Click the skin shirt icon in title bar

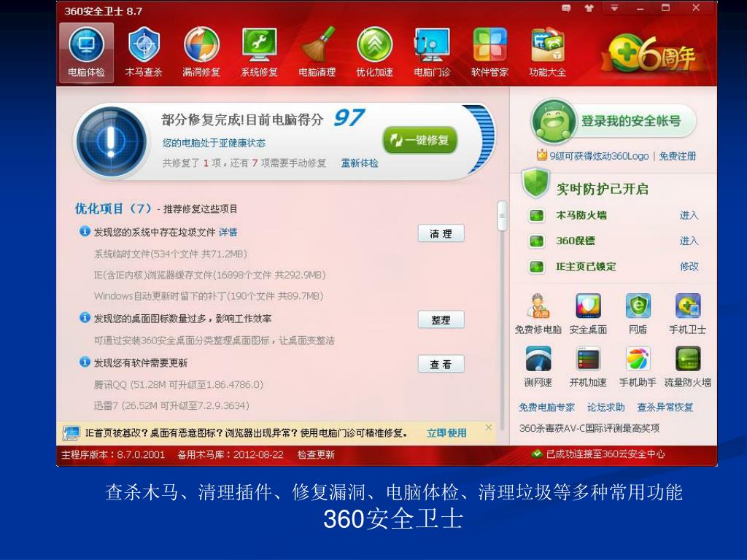click(x=589, y=8)
